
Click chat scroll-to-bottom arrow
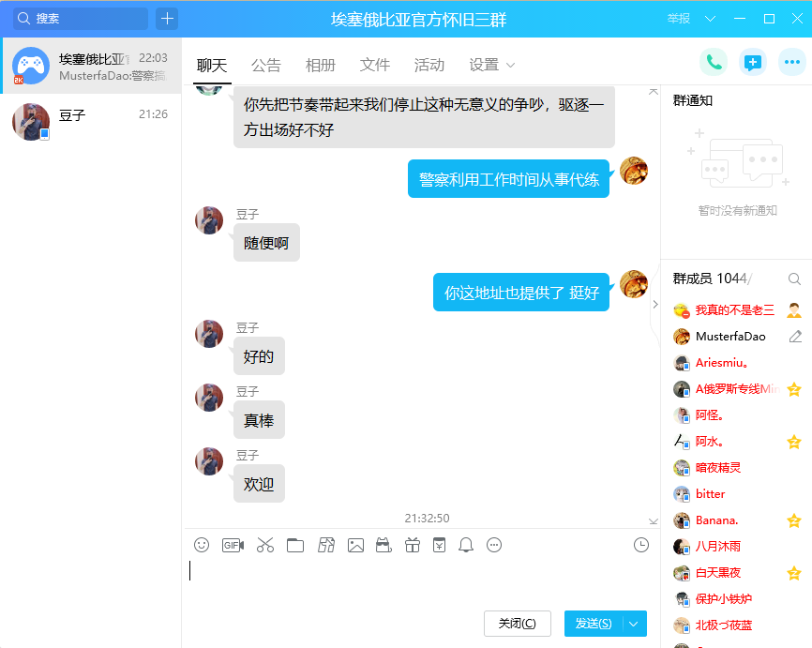click(654, 521)
